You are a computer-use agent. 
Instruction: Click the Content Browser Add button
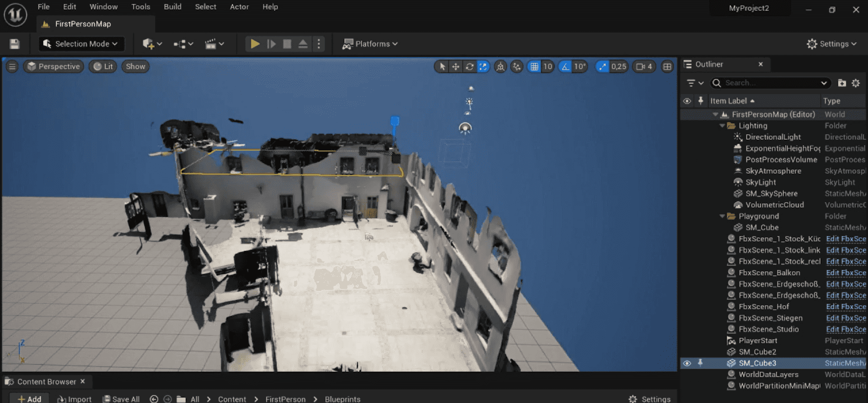click(29, 398)
